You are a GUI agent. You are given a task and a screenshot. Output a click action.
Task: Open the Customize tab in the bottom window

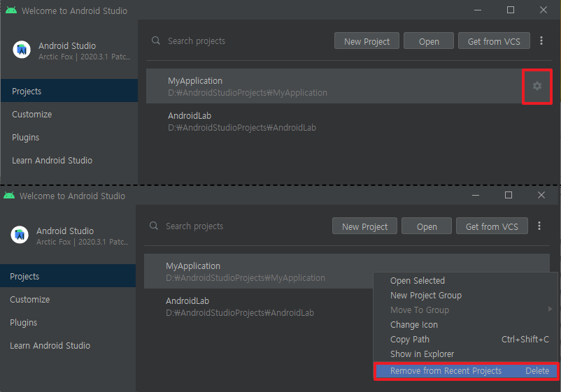pyautogui.click(x=68, y=300)
